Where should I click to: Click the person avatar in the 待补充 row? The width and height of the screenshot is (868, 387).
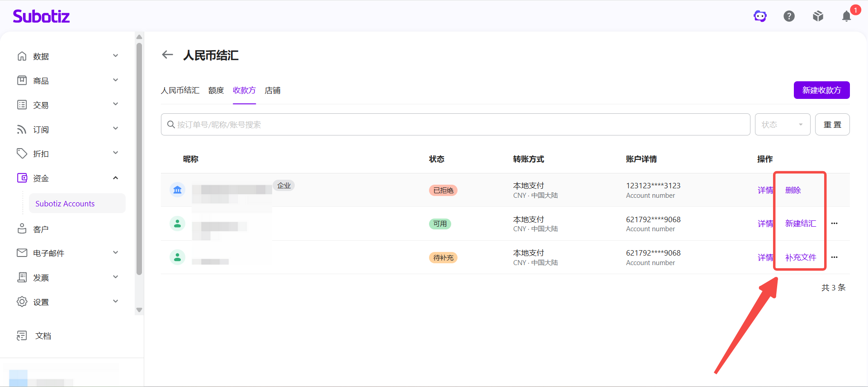click(177, 257)
